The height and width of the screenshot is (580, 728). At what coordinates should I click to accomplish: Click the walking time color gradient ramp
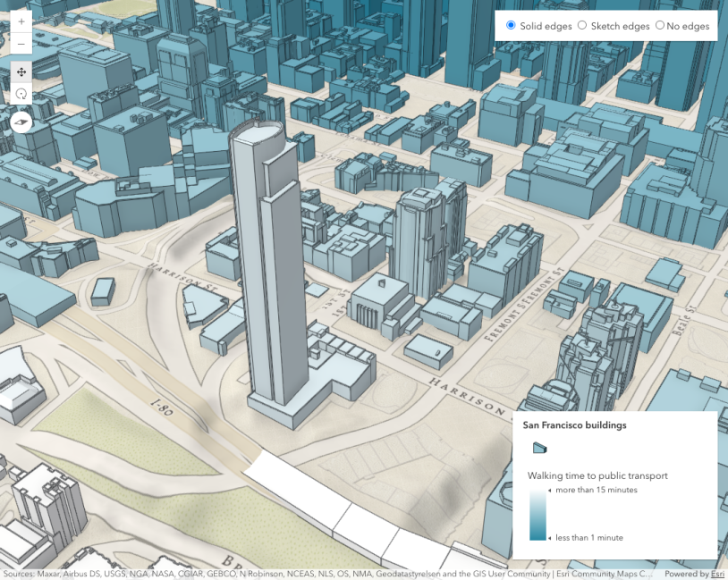536,514
